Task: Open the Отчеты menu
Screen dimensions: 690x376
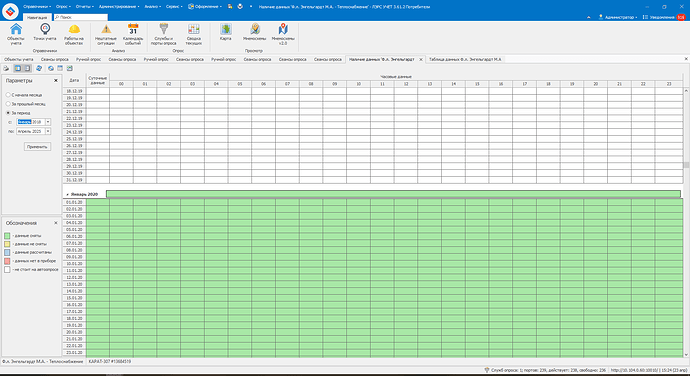Action: [x=84, y=7]
